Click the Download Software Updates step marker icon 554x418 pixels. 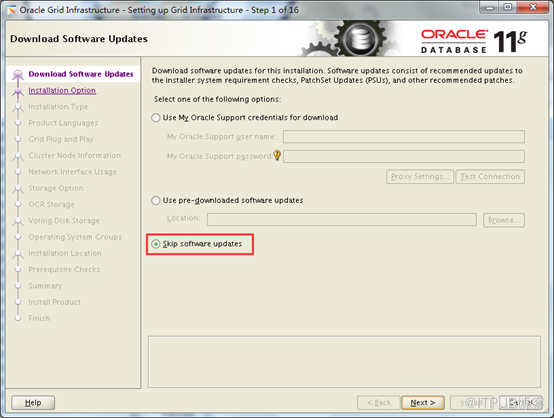coord(18,75)
